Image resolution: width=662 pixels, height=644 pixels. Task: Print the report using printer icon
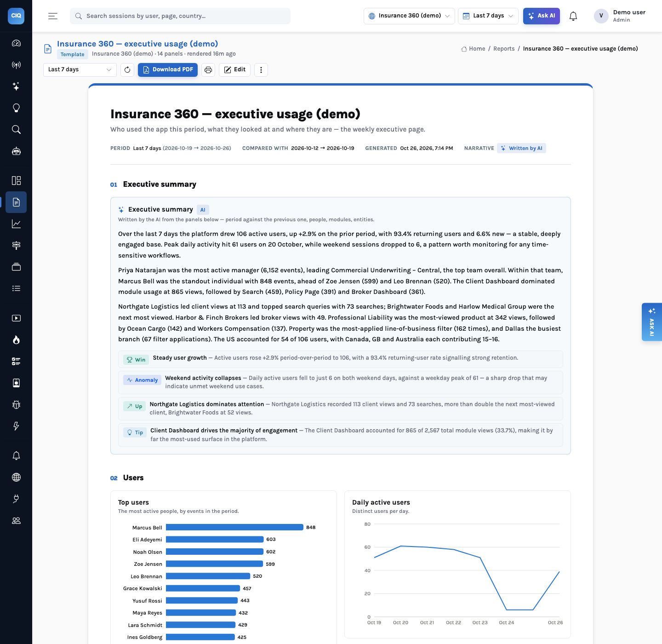208,70
